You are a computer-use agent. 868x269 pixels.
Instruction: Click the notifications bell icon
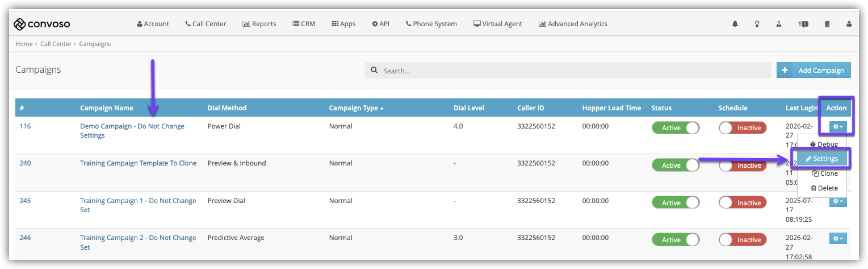[735, 24]
